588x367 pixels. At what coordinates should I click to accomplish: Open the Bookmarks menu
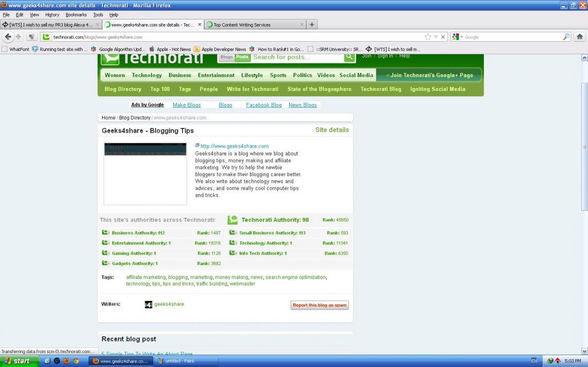click(x=76, y=14)
